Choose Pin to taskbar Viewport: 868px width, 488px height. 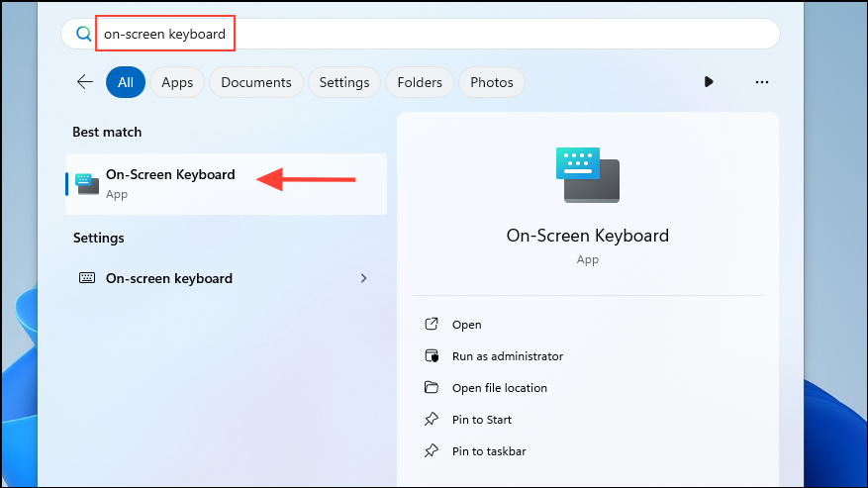click(x=489, y=451)
